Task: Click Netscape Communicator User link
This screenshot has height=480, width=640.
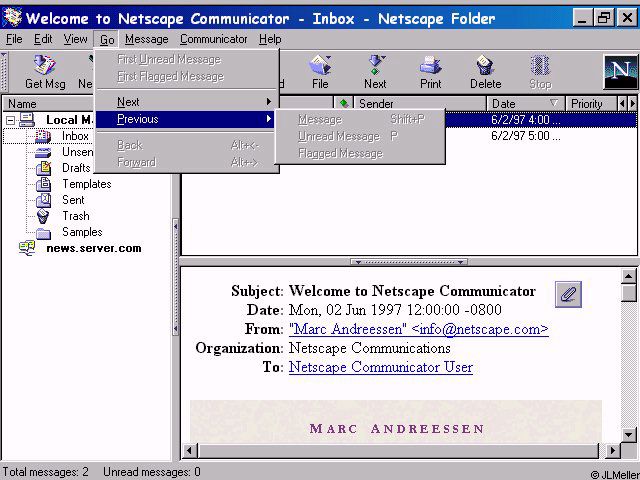Action: tap(381, 367)
